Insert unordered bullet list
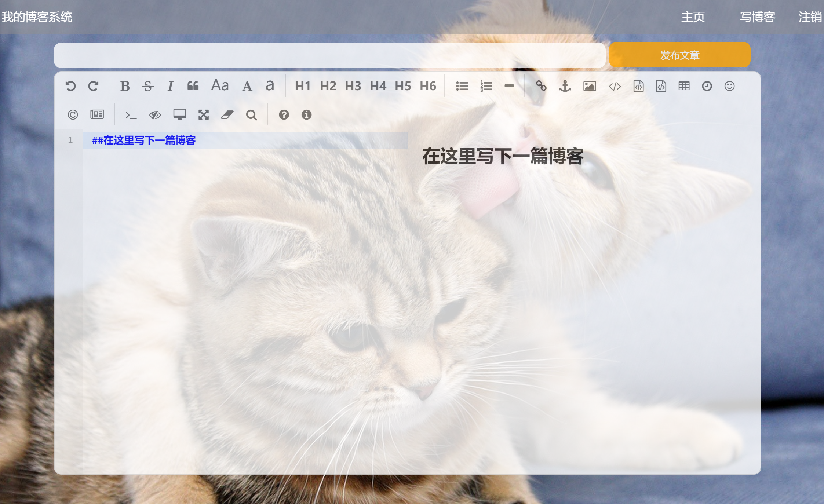This screenshot has width=824, height=504. point(462,86)
